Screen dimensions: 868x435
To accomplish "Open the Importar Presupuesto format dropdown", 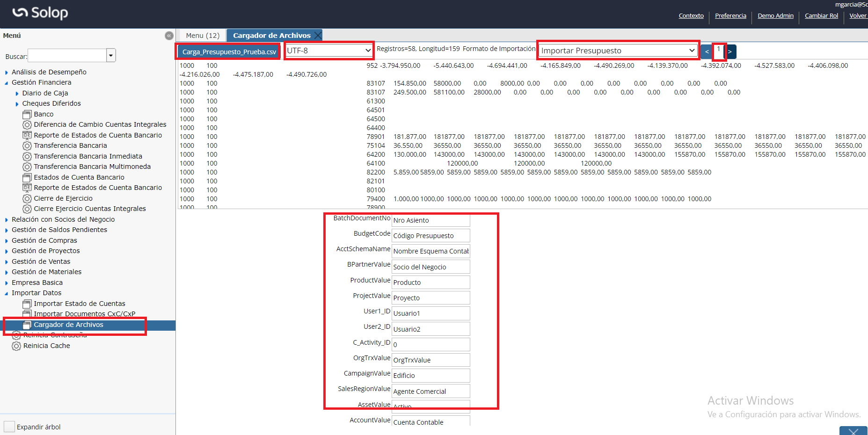I will (x=618, y=51).
